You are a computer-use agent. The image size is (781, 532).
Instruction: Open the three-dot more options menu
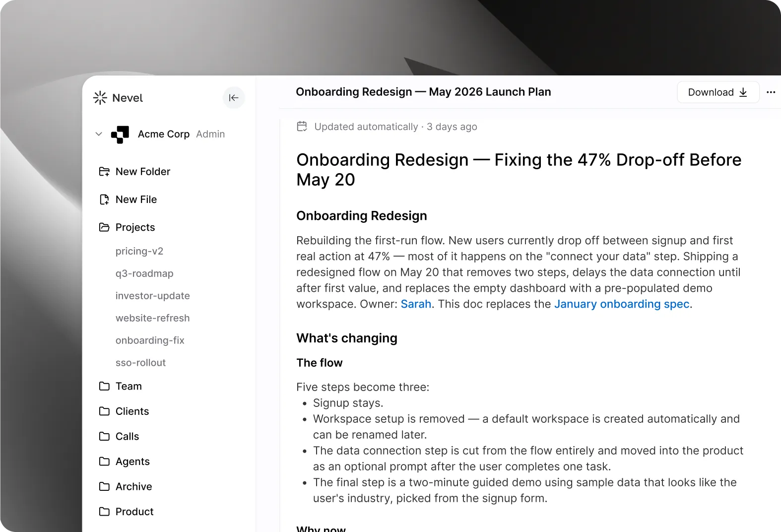[x=771, y=92]
